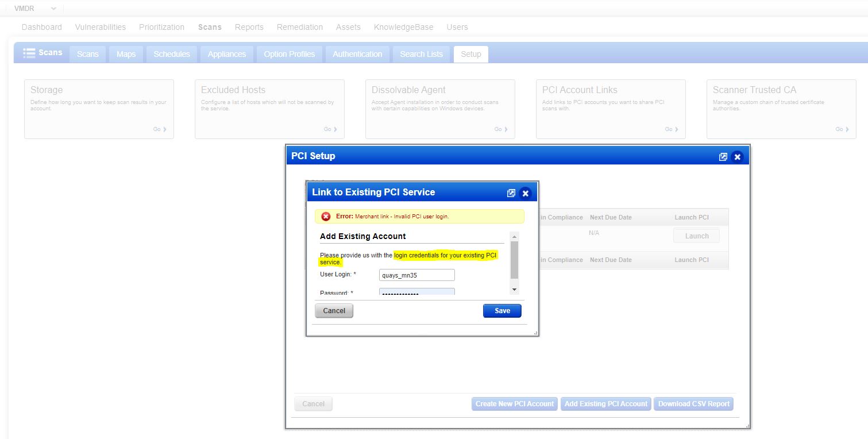Click the Create New PCI Account button

click(514, 403)
